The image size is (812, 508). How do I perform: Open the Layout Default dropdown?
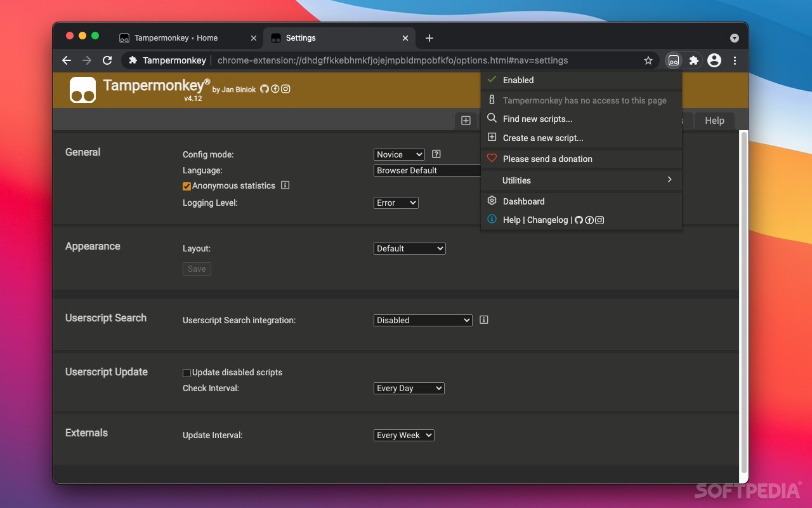[x=410, y=248]
